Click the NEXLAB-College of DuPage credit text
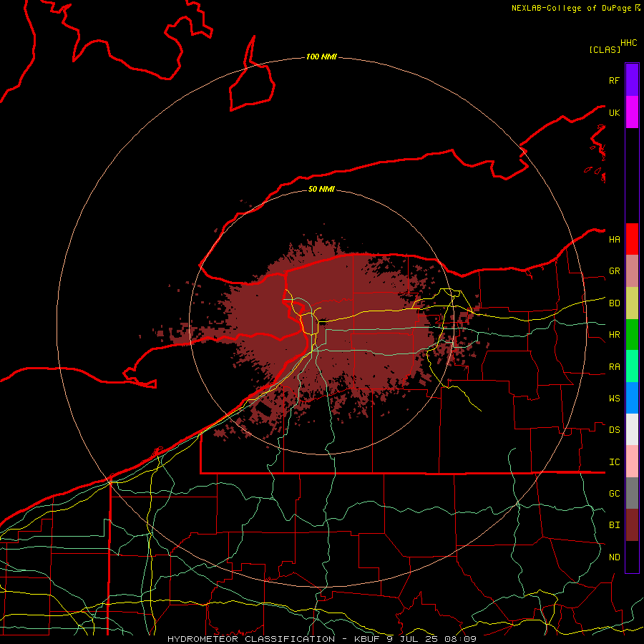 (x=571, y=8)
